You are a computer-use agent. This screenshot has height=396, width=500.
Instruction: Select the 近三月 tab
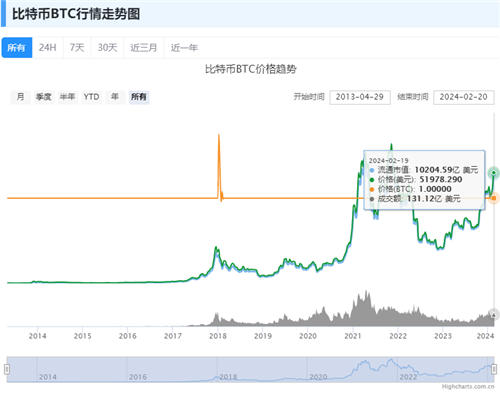[x=144, y=48]
